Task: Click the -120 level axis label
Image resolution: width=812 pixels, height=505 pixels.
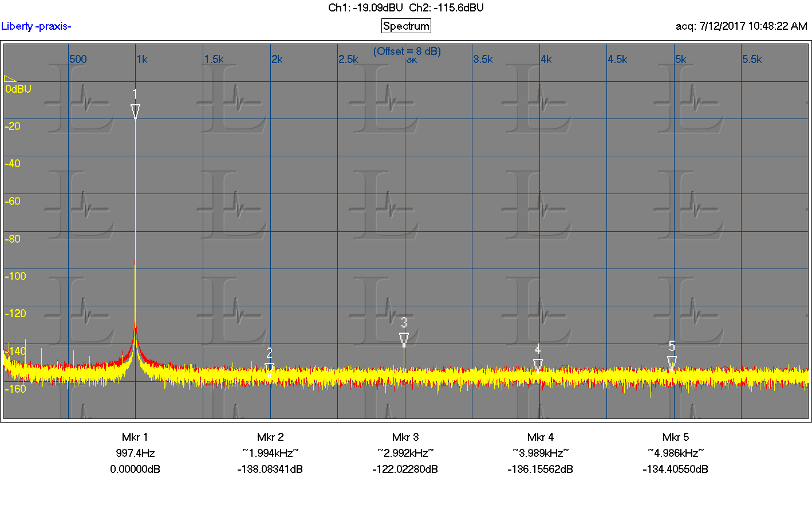Action: click(x=15, y=313)
